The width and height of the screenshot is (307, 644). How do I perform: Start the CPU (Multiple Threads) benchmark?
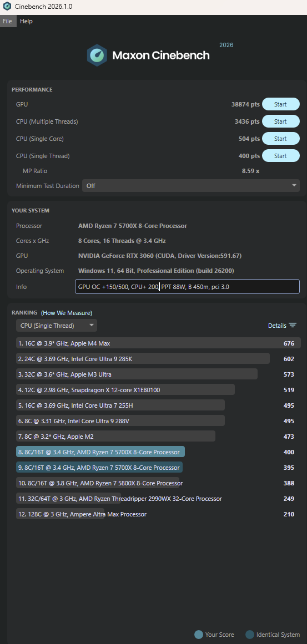pyautogui.click(x=281, y=121)
